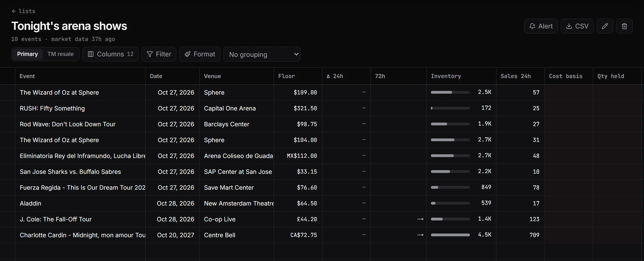Click the Centre Bell inventory bar 4.5K
Viewport: 644px width, 261px height.
coord(450,235)
